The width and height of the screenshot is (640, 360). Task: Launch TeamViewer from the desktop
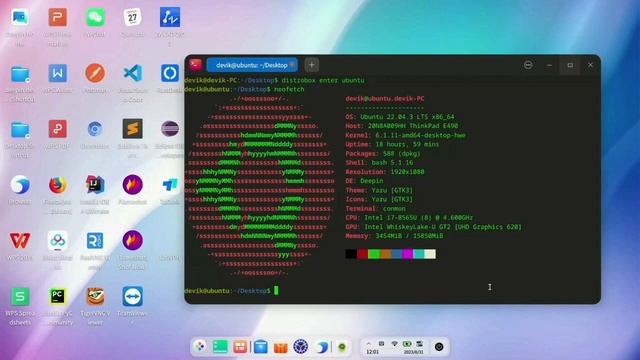(133, 296)
